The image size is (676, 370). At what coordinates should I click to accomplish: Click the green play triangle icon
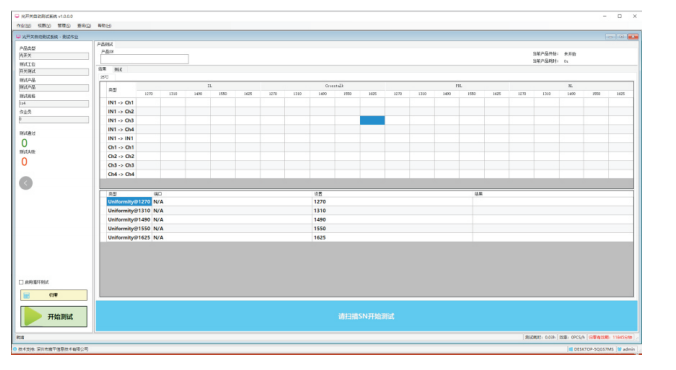point(32,317)
